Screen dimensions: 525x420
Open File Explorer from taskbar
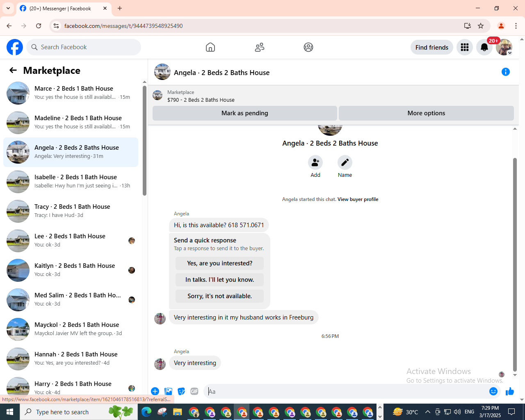(x=177, y=412)
